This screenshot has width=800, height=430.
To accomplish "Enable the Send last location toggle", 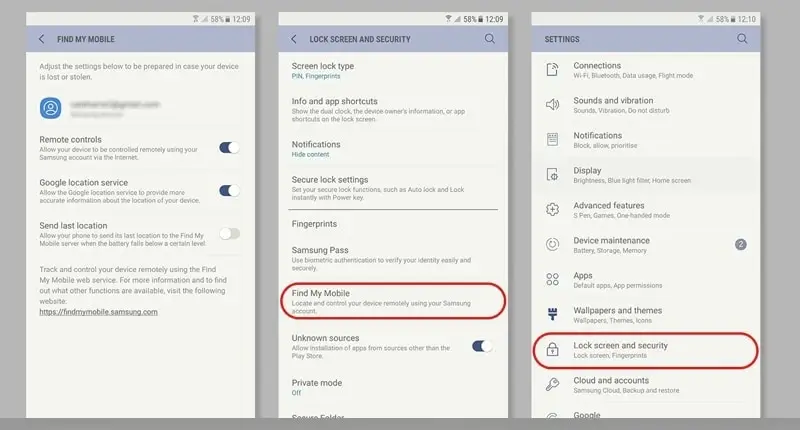I will coord(229,234).
